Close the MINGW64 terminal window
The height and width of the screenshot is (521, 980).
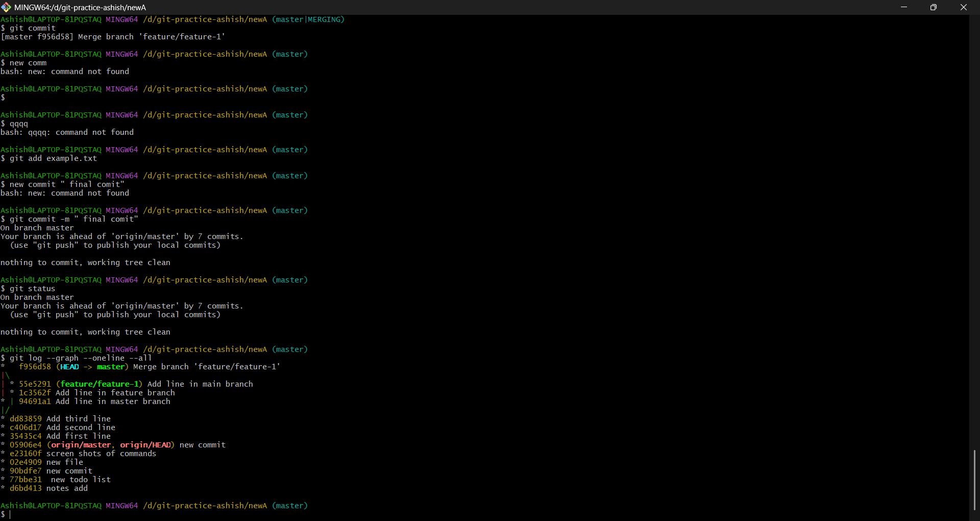tap(963, 7)
